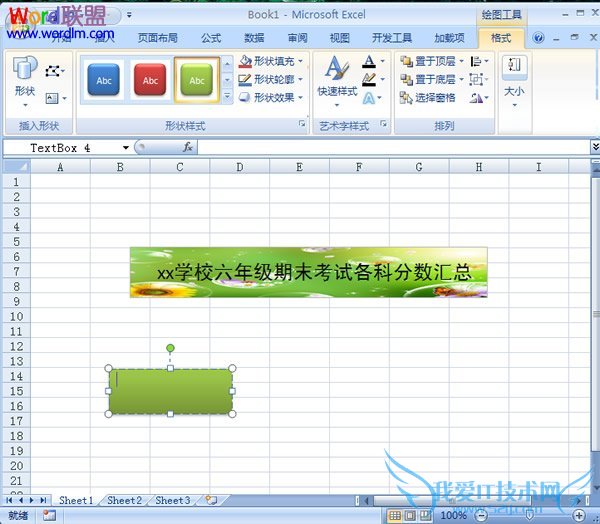Click the green rotation handle
The width and height of the screenshot is (600, 524).
tap(170, 348)
